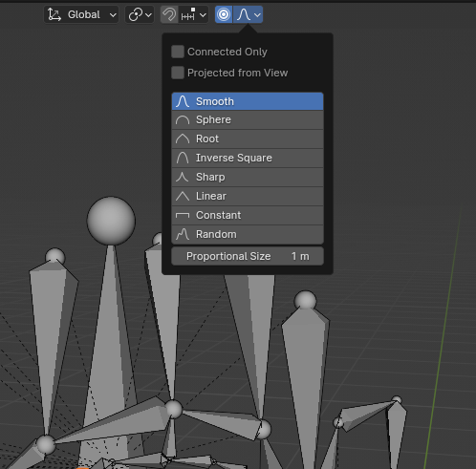
Task: Click the transform orientation axes icon
Action: [54, 14]
